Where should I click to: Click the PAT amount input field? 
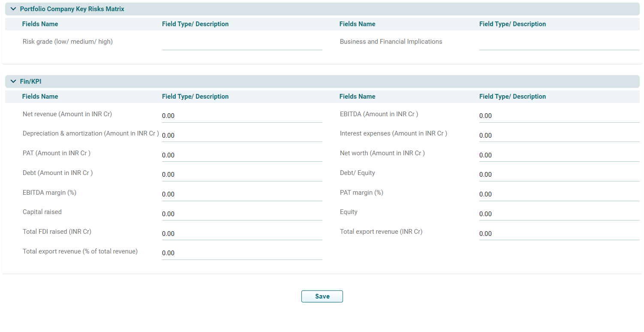point(242,155)
